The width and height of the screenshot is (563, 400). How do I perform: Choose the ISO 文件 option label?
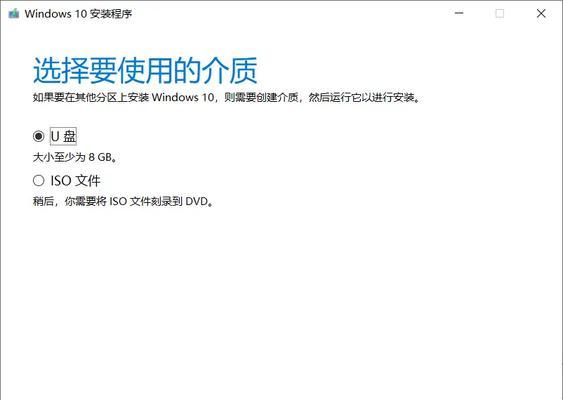75,180
